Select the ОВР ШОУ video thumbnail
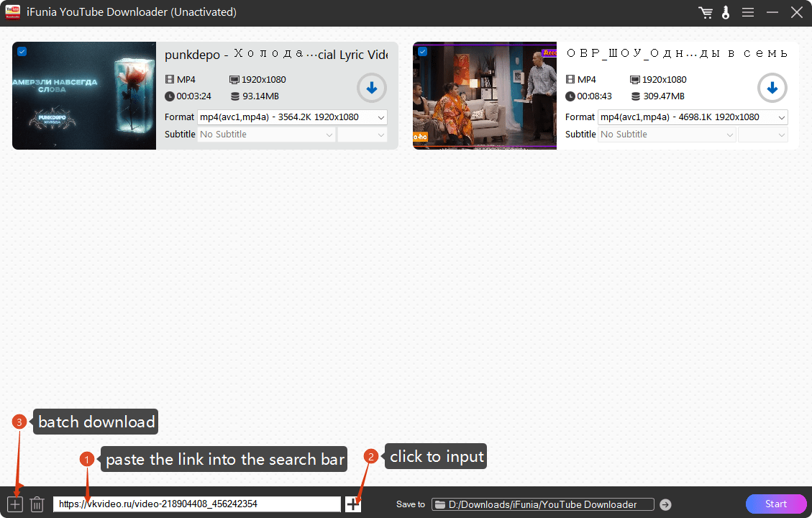The width and height of the screenshot is (812, 518). [485, 96]
